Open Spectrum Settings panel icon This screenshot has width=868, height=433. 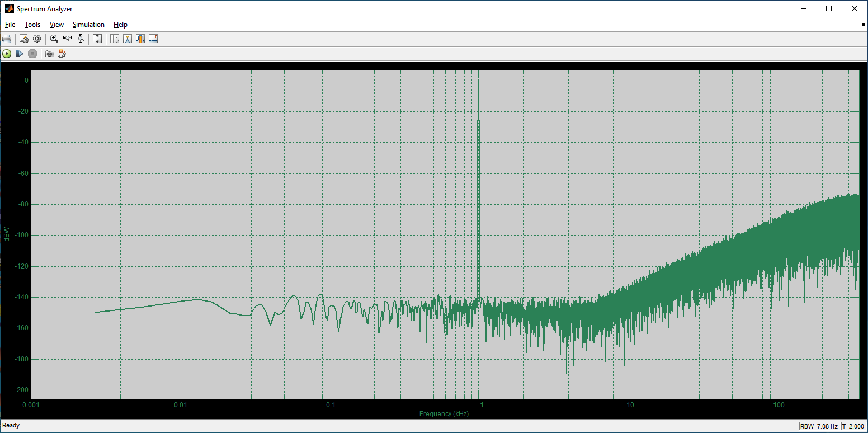point(23,39)
